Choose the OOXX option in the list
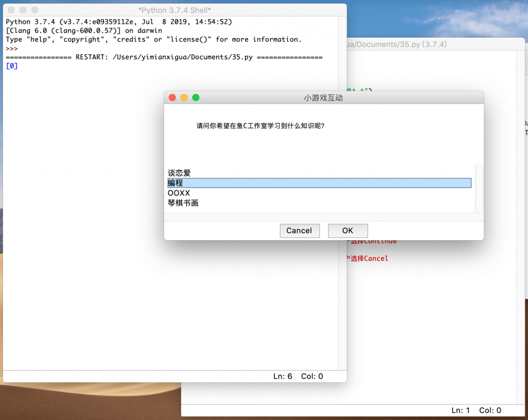Screen dimensions: 528x420 pyautogui.click(x=179, y=193)
